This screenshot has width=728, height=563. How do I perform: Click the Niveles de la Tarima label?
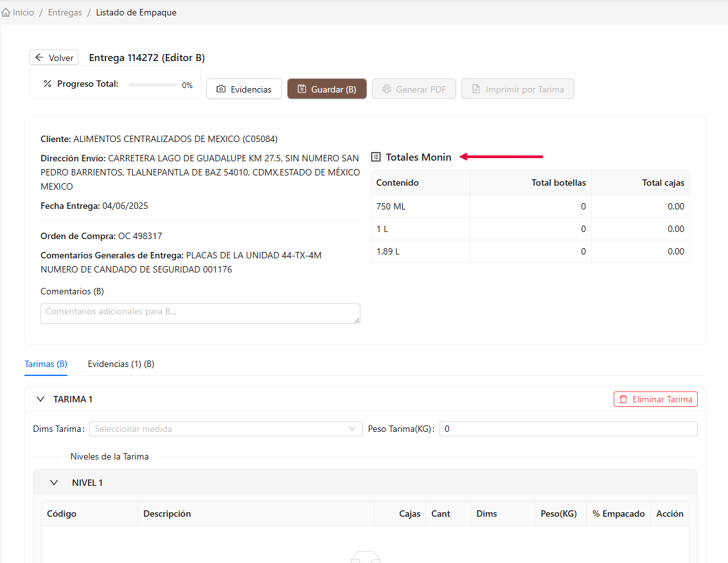(x=110, y=456)
